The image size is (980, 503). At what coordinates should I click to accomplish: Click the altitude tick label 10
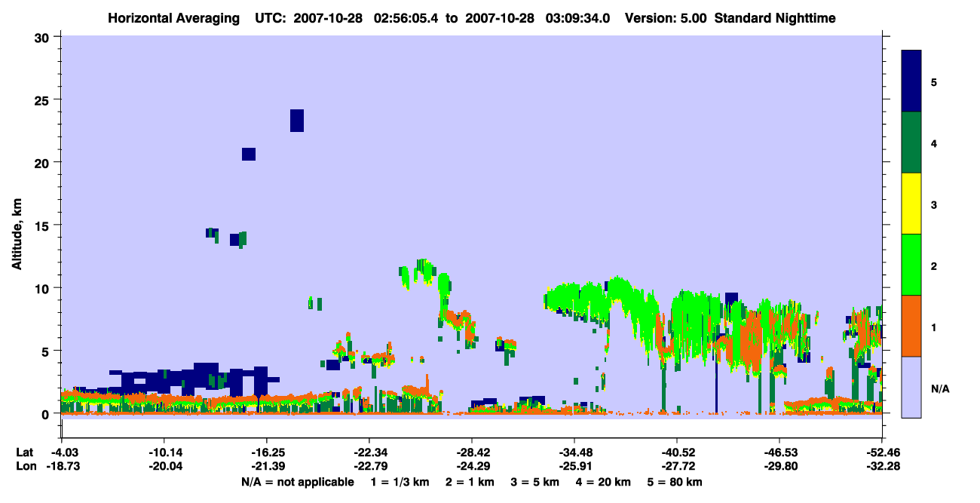pos(44,288)
